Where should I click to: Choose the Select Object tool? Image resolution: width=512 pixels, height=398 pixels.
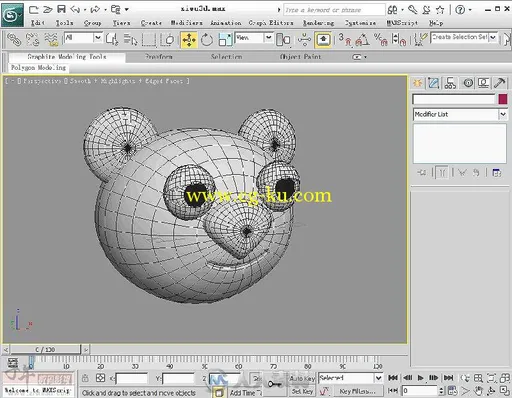click(x=112, y=39)
